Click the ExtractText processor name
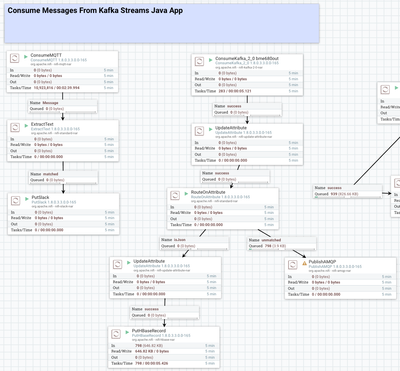Image resolution: width=400 pixels, height=371 pixels. tap(42, 124)
